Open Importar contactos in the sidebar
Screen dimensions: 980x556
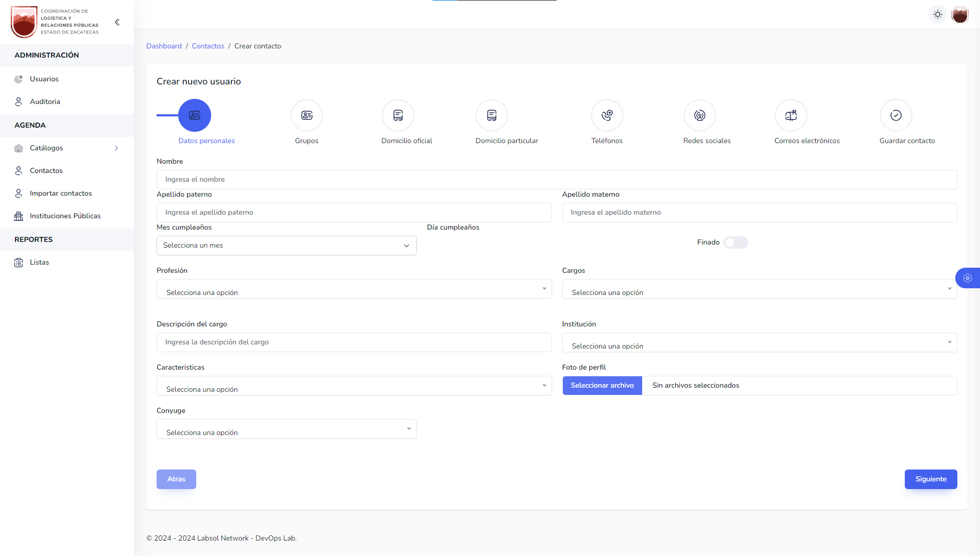[x=61, y=194]
